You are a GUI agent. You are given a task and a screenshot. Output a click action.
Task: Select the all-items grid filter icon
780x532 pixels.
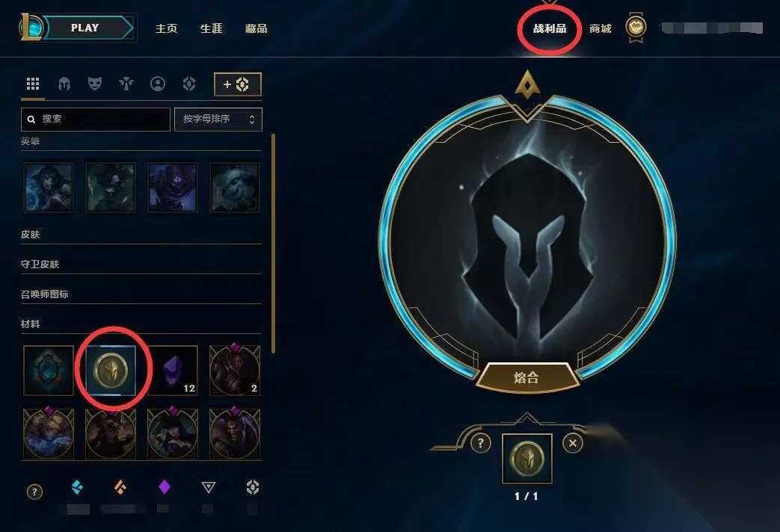click(x=33, y=84)
